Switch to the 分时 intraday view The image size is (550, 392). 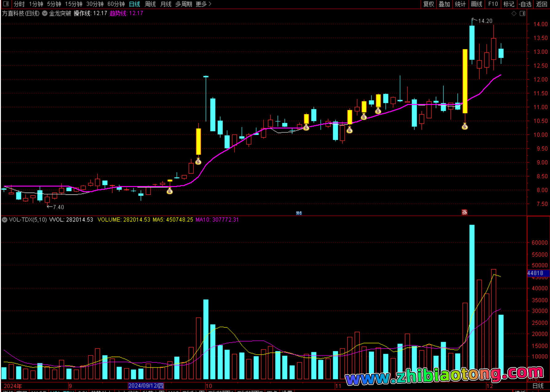tap(19, 4)
